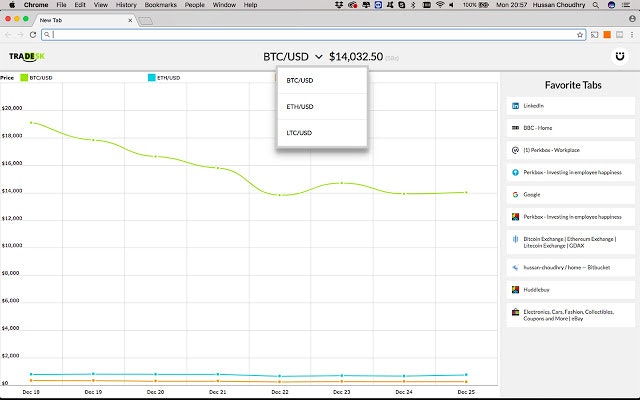This screenshot has width=640, height=400.
Task: Click the Spotlight search icon
Action: point(596,5)
